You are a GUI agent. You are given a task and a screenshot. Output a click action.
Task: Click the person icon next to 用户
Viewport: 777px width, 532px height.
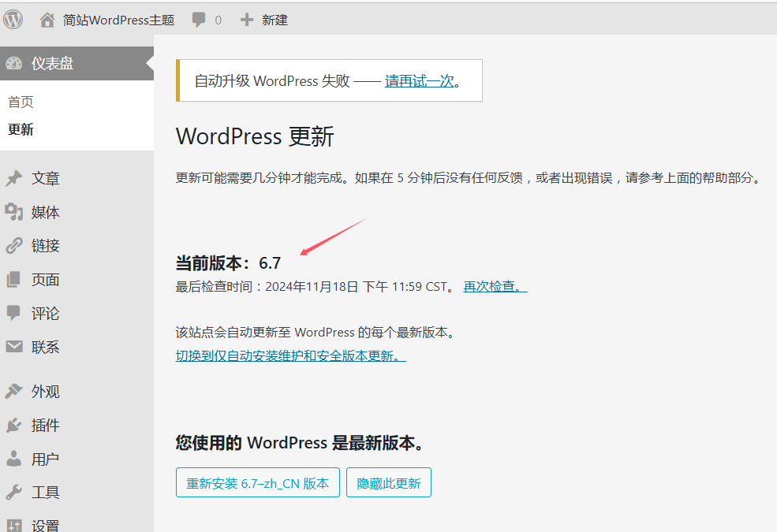pyautogui.click(x=14, y=459)
